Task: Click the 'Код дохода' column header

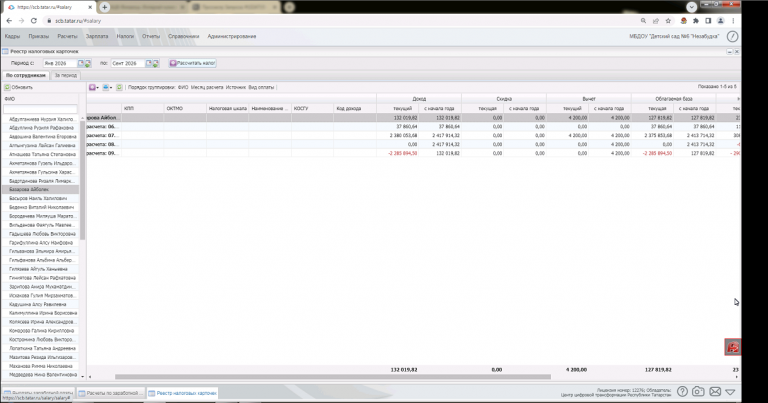Action: pyautogui.click(x=355, y=108)
